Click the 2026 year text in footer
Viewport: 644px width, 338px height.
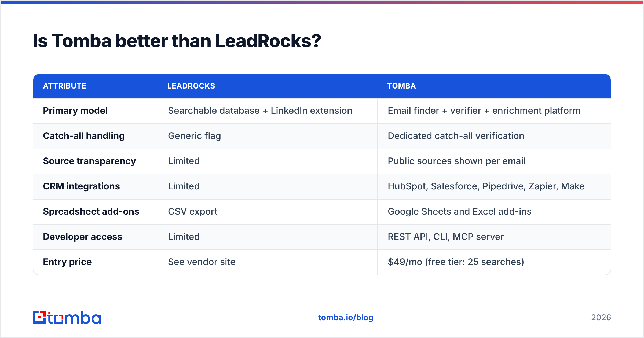coord(601,318)
